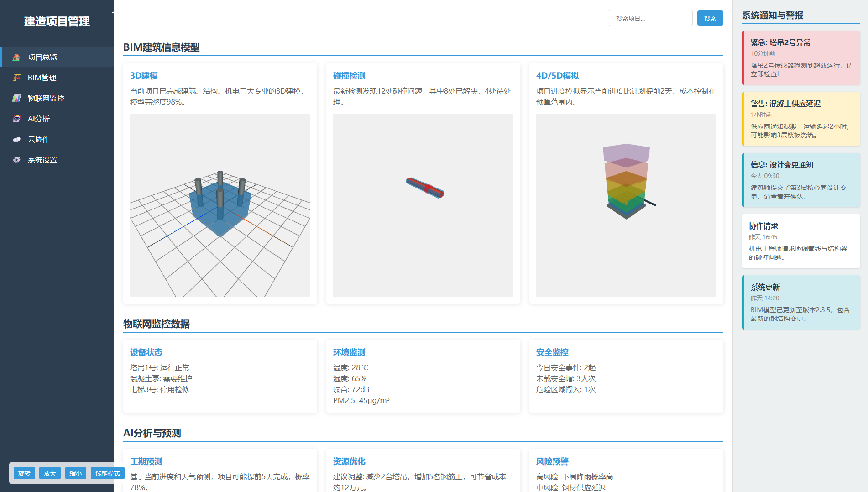Click the 物联网监控 chart icon
Screen dimensions: 868x492
point(16,98)
